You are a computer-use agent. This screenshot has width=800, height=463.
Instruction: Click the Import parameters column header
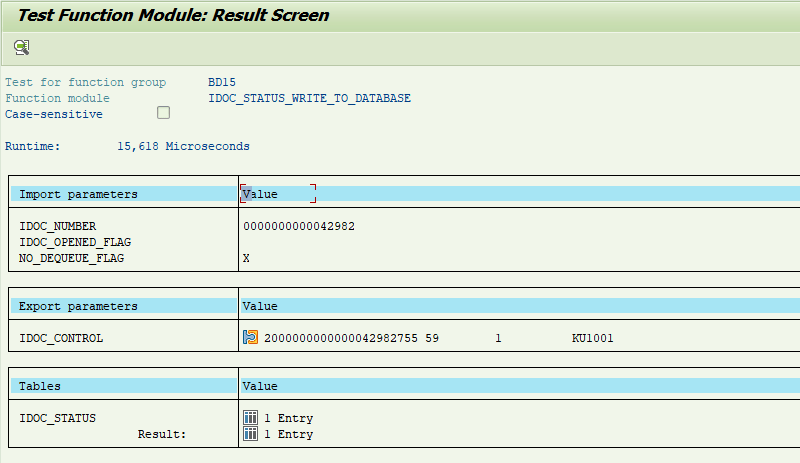[78, 194]
